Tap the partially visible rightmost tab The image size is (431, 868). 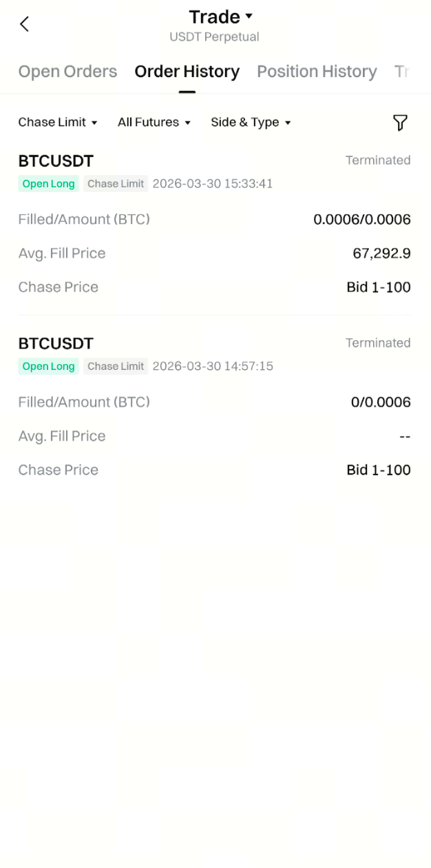pyautogui.click(x=402, y=72)
